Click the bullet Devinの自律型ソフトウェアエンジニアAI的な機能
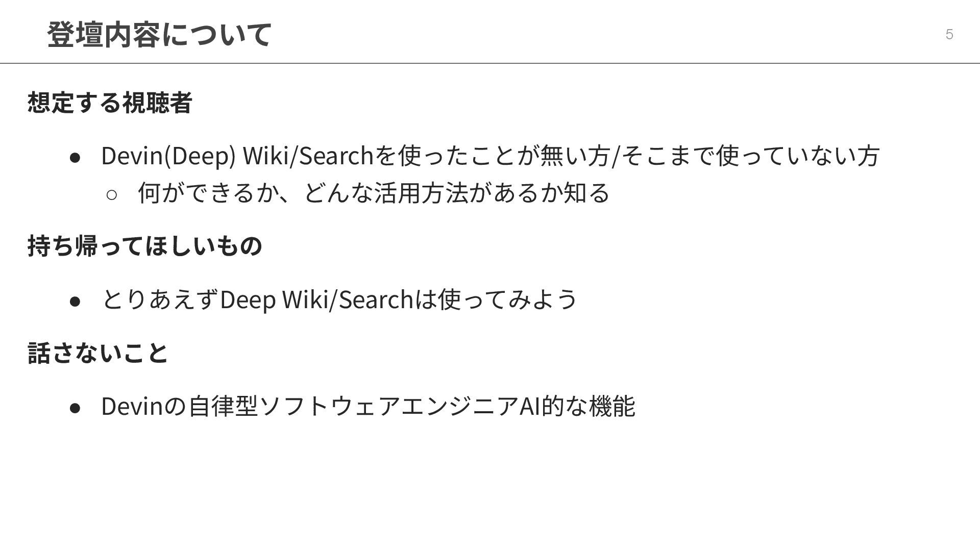Screen dimensions: 980x551 coord(368,406)
